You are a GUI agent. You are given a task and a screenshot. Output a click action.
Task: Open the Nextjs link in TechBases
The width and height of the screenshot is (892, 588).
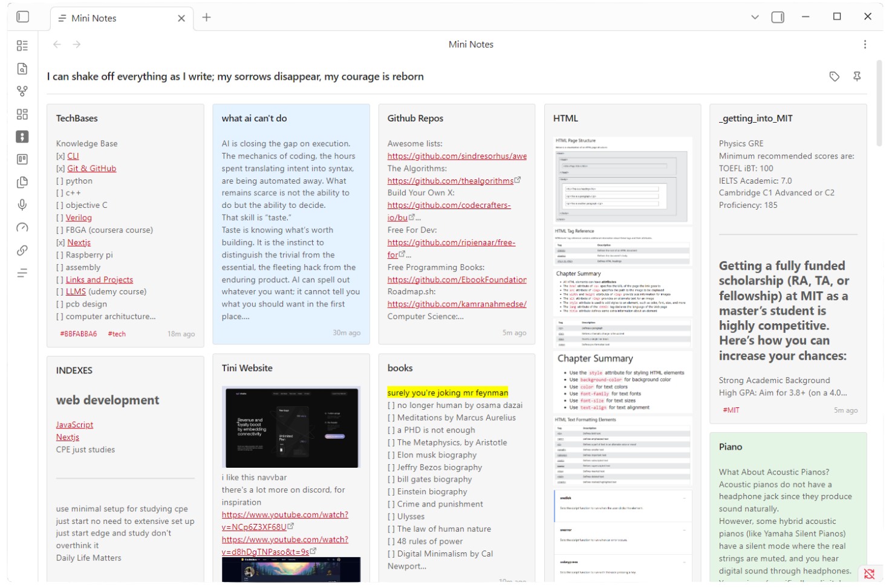pyautogui.click(x=79, y=242)
